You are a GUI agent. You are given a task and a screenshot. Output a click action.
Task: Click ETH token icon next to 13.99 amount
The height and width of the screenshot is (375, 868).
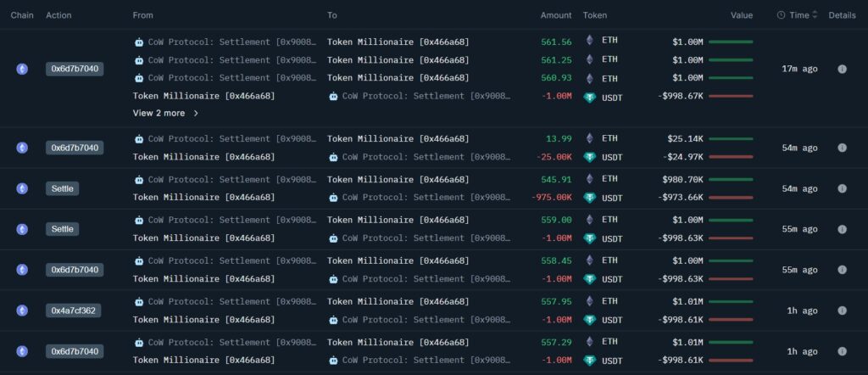point(590,138)
